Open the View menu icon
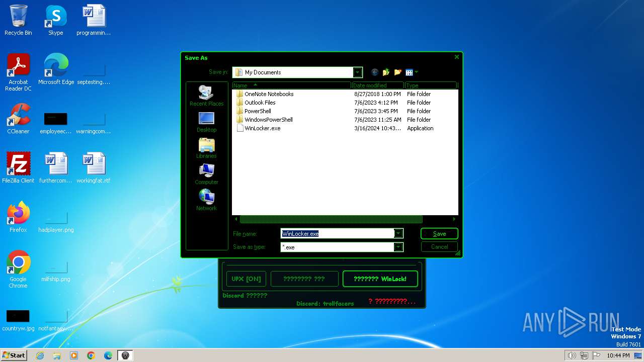Screen dimensions: 644x362 point(409,72)
